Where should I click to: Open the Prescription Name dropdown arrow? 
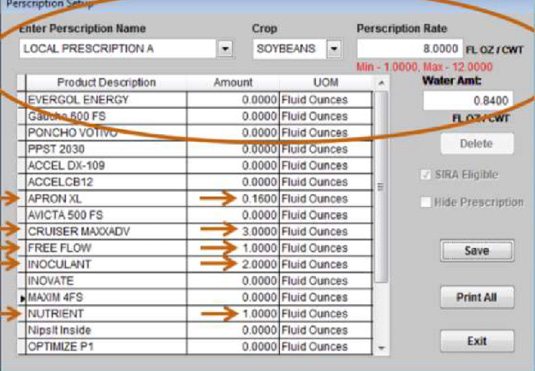pos(225,49)
